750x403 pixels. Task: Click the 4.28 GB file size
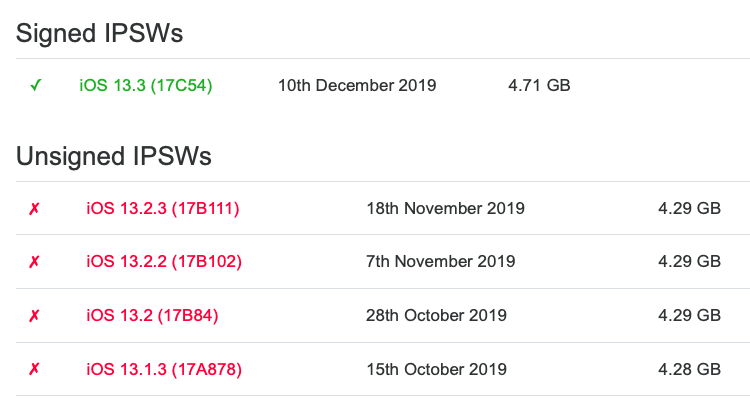689,370
